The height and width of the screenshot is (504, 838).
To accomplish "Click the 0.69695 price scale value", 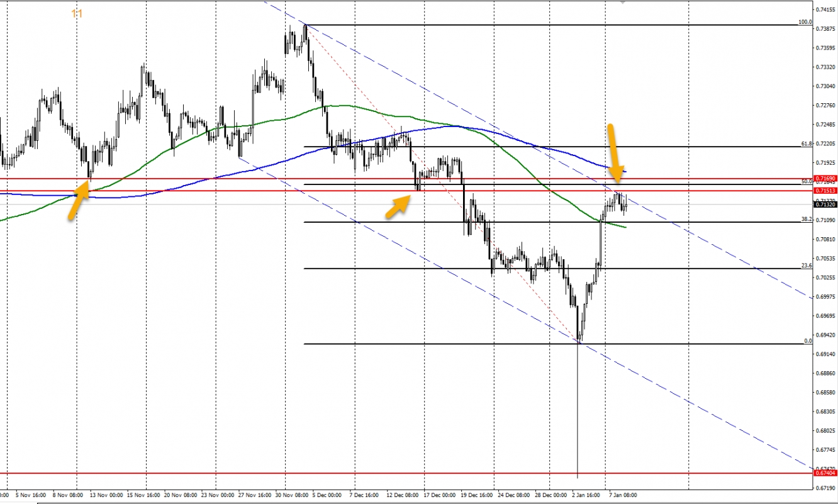I will [825, 316].
